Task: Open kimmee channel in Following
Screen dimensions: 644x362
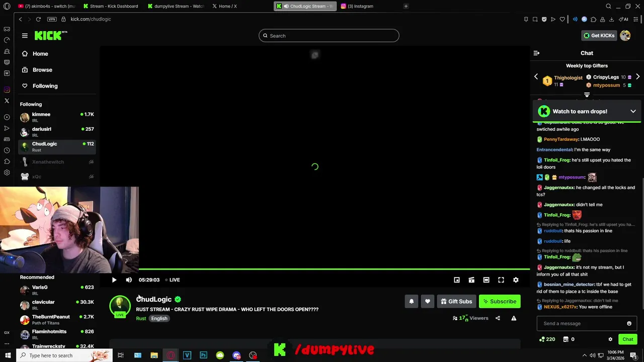Action: (57, 117)
